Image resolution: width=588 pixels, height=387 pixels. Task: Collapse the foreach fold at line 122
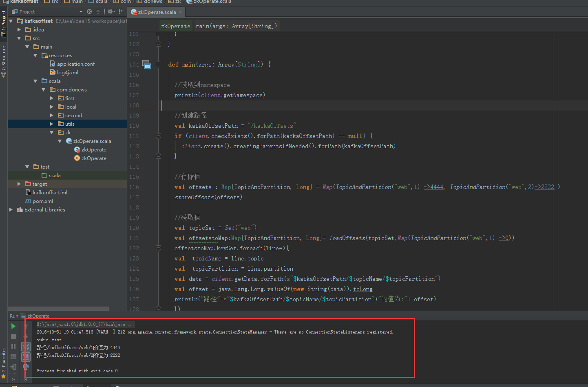click(158, 248)
